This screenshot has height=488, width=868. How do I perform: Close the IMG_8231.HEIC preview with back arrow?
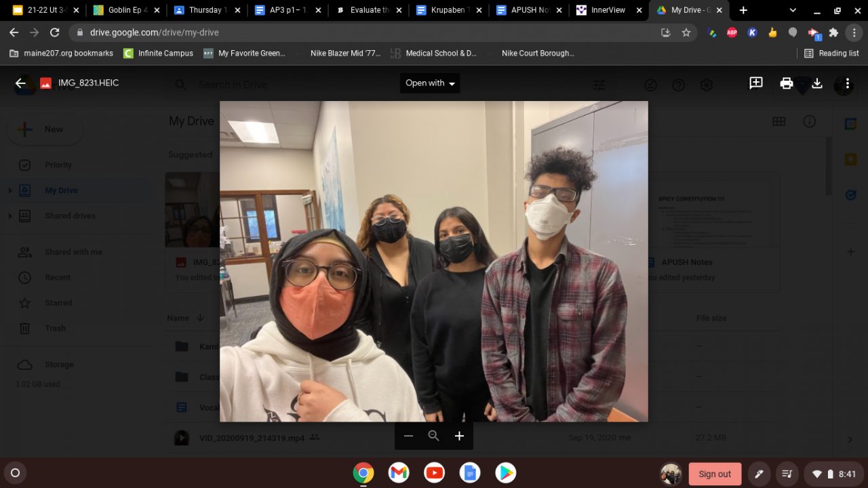[20, 83]
